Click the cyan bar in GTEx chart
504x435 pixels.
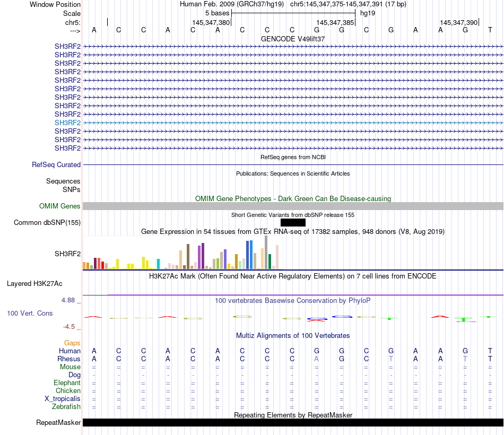tap(158, 264)
